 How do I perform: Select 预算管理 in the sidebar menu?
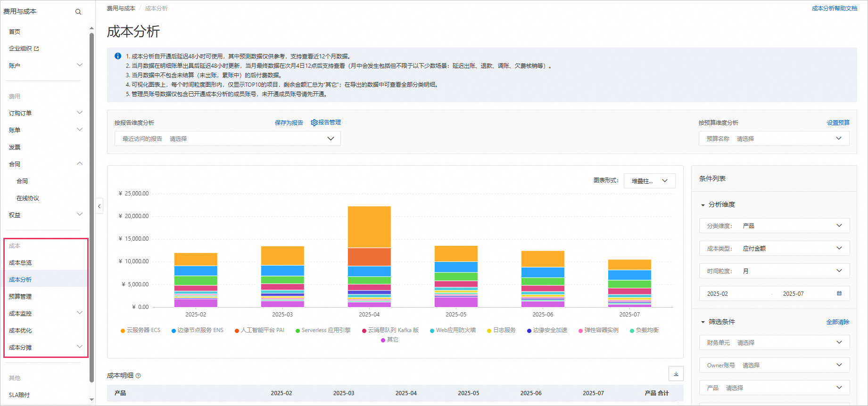[x=20, y=297]
